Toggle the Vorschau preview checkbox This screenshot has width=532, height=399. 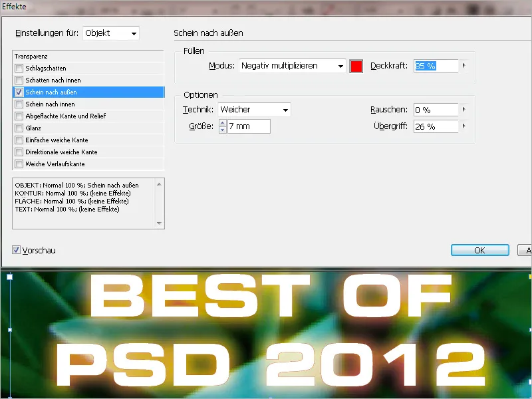16,250
